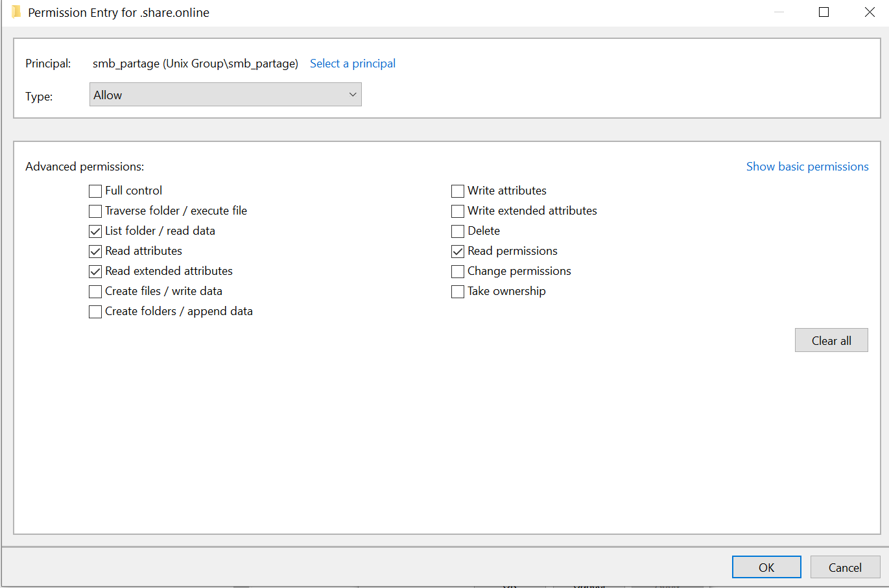Screen dimensions: 889x588
Task: Click Cancel to discard changes
Action: click(845, 567)
